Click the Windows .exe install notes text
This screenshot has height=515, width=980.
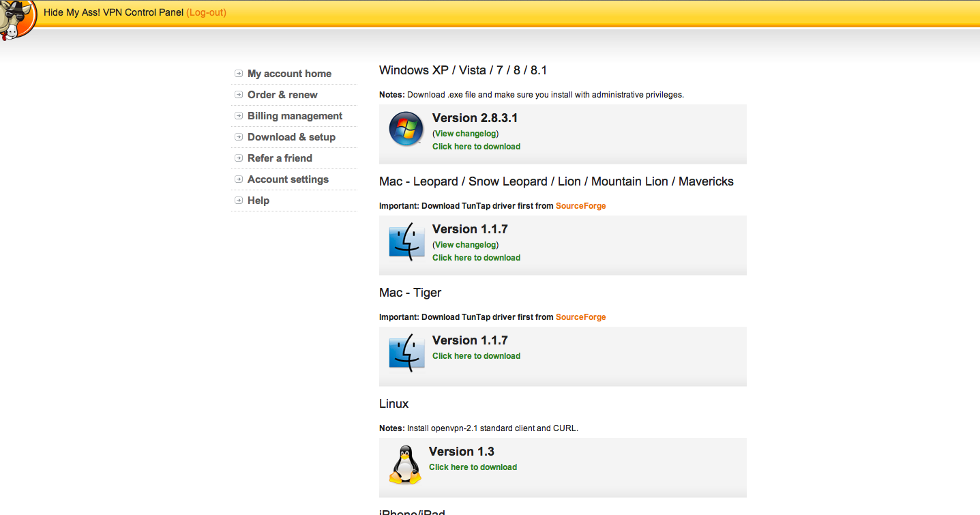pyautogui.click(x=531, y=95)
